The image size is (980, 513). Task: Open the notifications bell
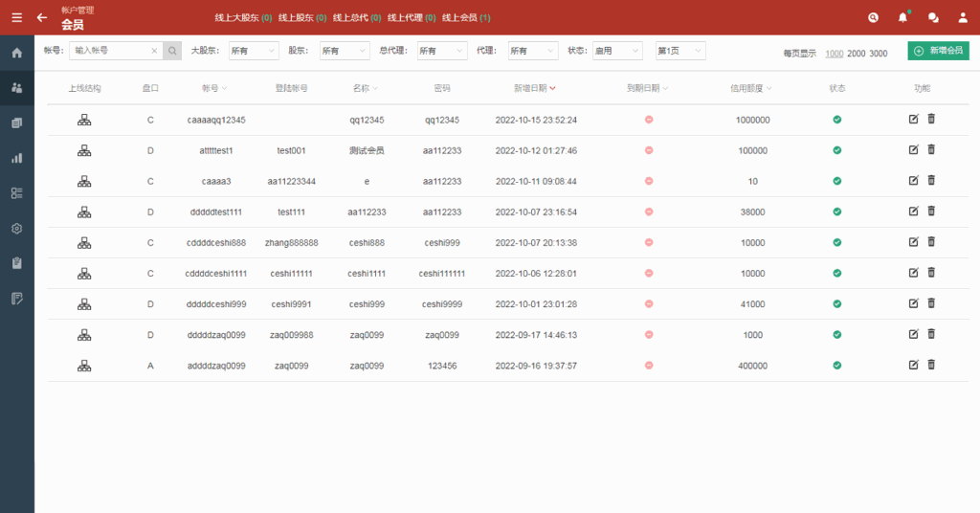(902, 17)
